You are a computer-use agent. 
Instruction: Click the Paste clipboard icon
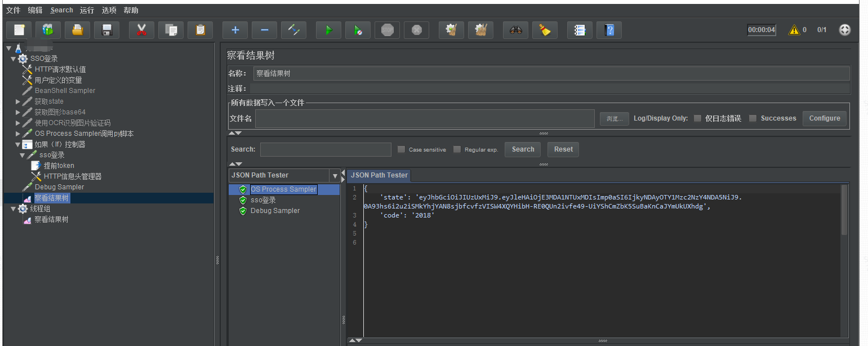(x=200, y=30)
